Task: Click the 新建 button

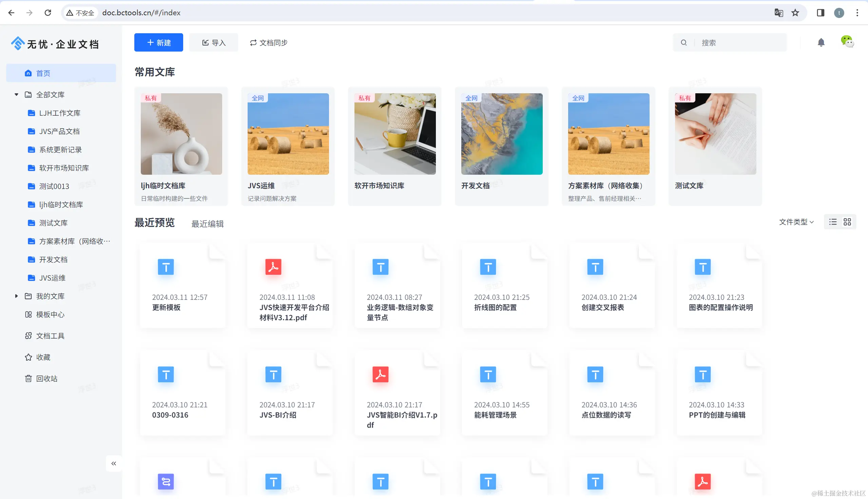Action: pyautogui.click(x=159, y=42)
